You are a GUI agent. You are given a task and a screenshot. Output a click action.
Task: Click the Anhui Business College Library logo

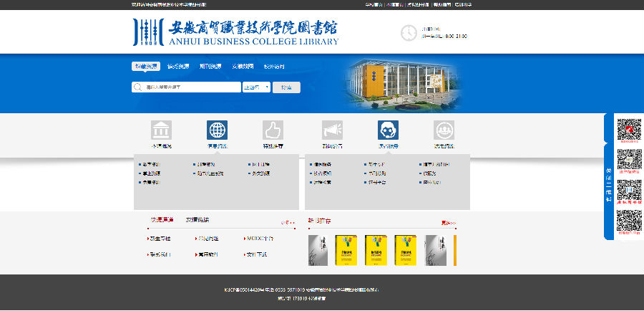coord(235,32)
